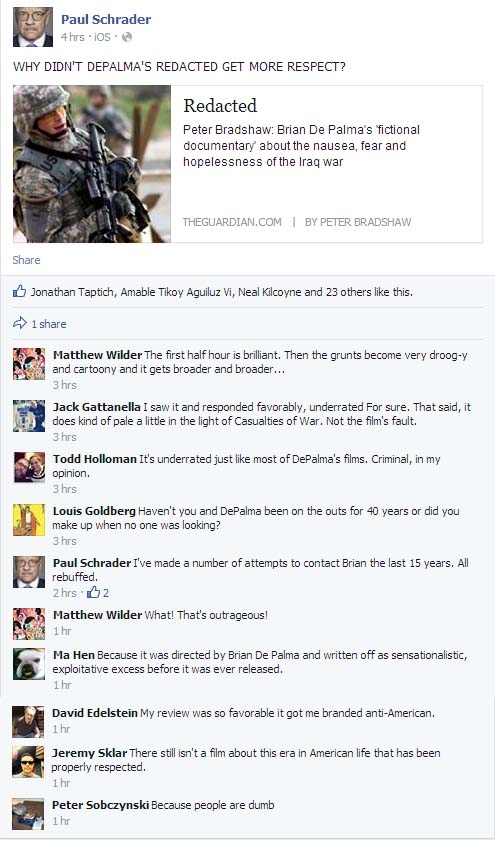Open Jonathan Taptich's name in likes

pos(72,292)
